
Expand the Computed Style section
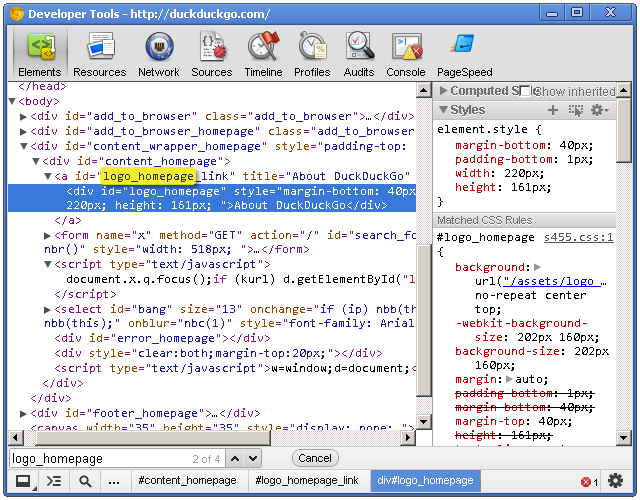point(444,91)
